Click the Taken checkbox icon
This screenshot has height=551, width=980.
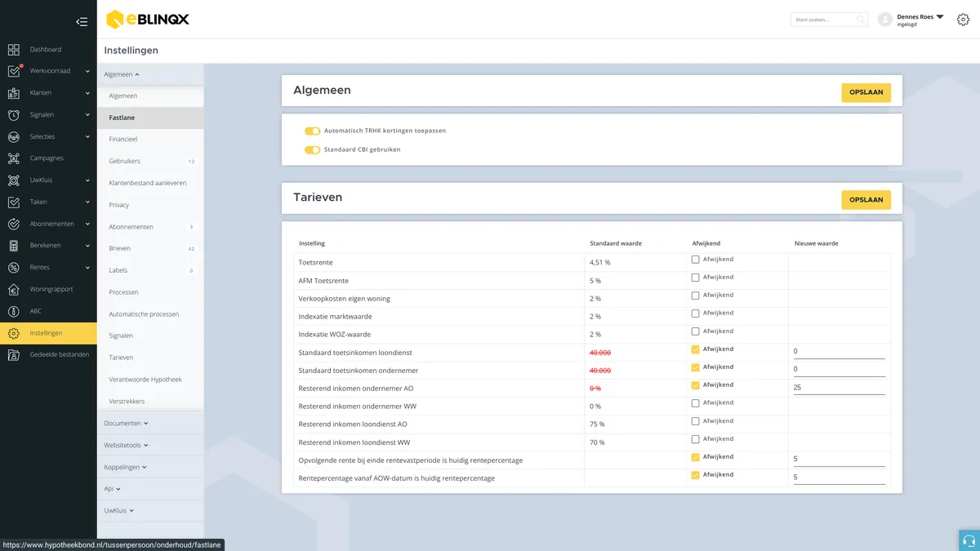pos(14,202)
